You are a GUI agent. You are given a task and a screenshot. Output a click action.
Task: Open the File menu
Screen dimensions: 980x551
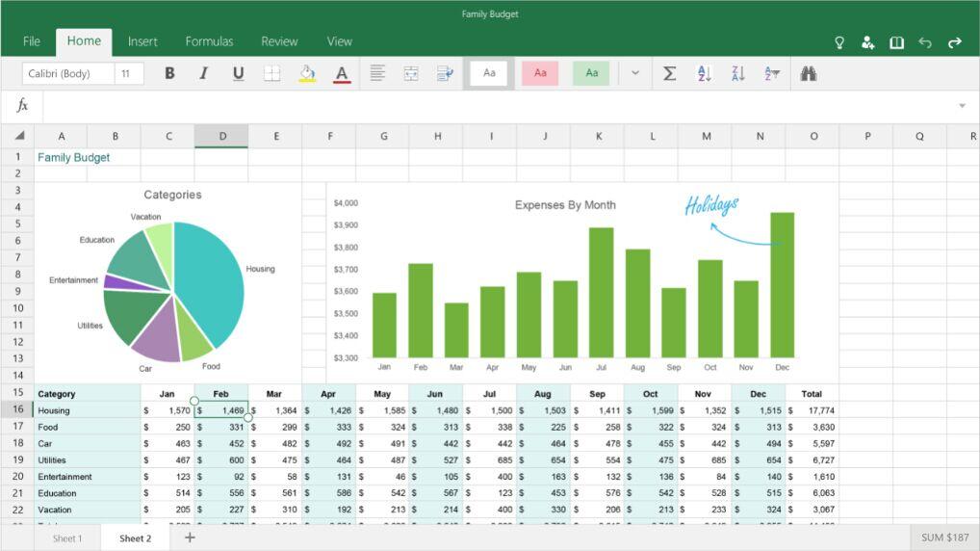pos(32,41)
